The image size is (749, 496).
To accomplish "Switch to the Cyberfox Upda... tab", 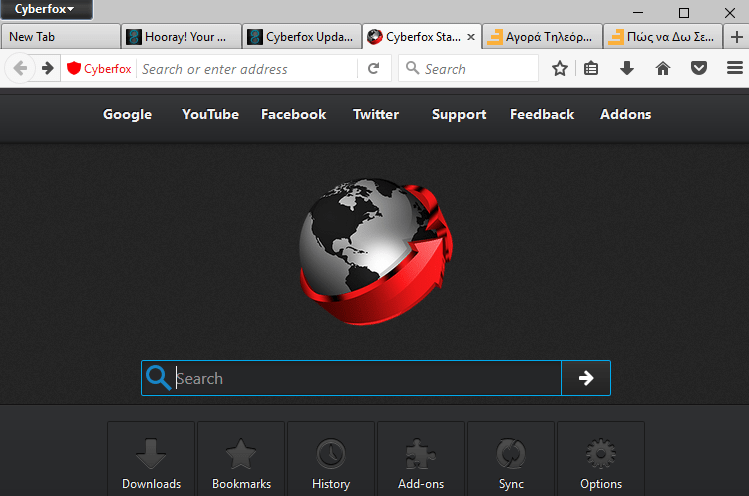I will pyautogui.click(x=302, y=37).
